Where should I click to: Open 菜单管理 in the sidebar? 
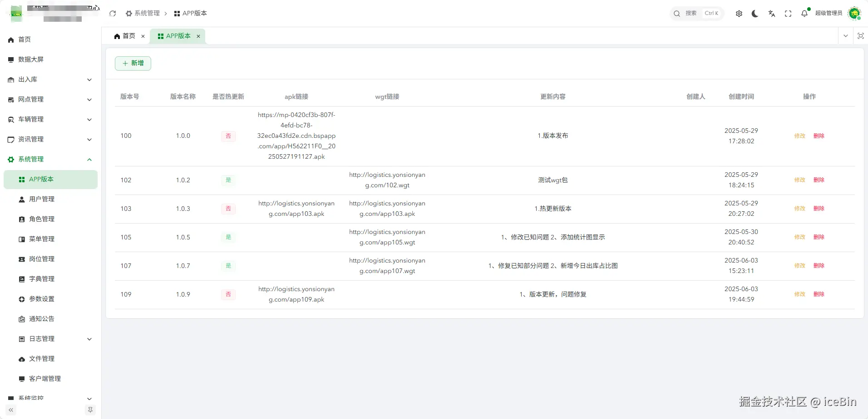[x=50, y=239]
